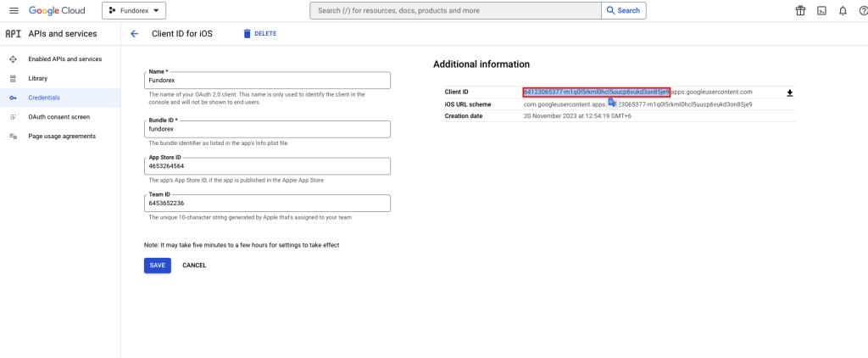Screen dimensions: 868x358
Task: Open the help question mark icon
Action: point(862,10)
